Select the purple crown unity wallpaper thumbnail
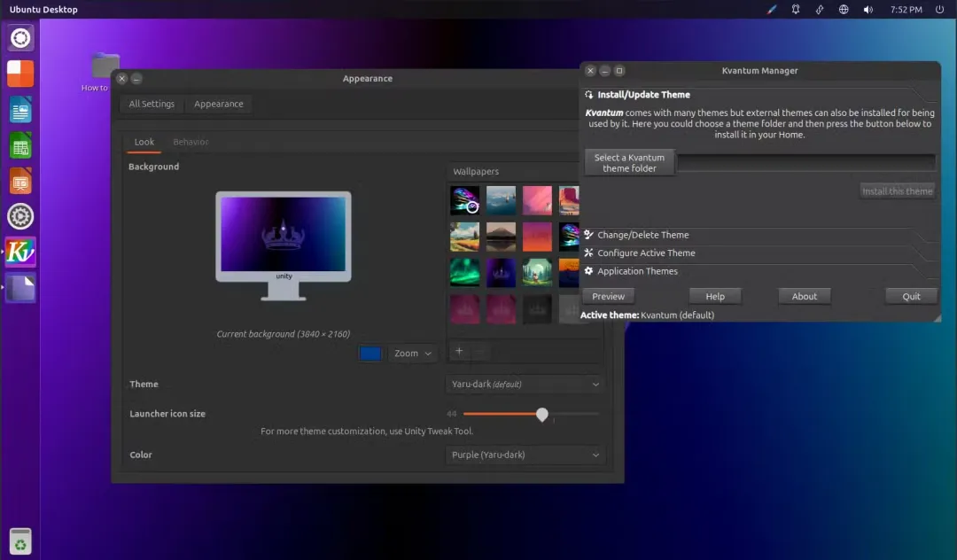Viewport: 957px width, 560px height. point(501,273)
